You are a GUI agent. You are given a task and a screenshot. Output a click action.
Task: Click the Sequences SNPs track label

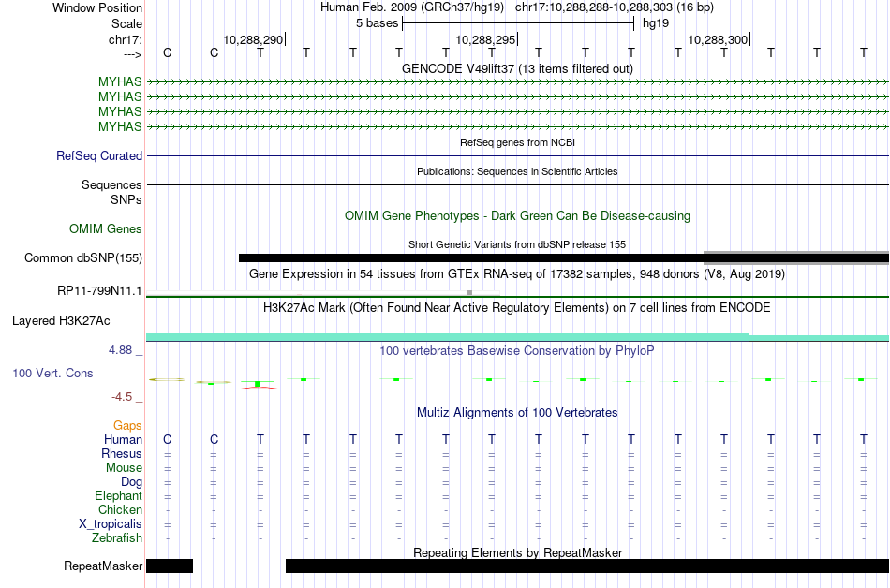click(x=111, y=192)
